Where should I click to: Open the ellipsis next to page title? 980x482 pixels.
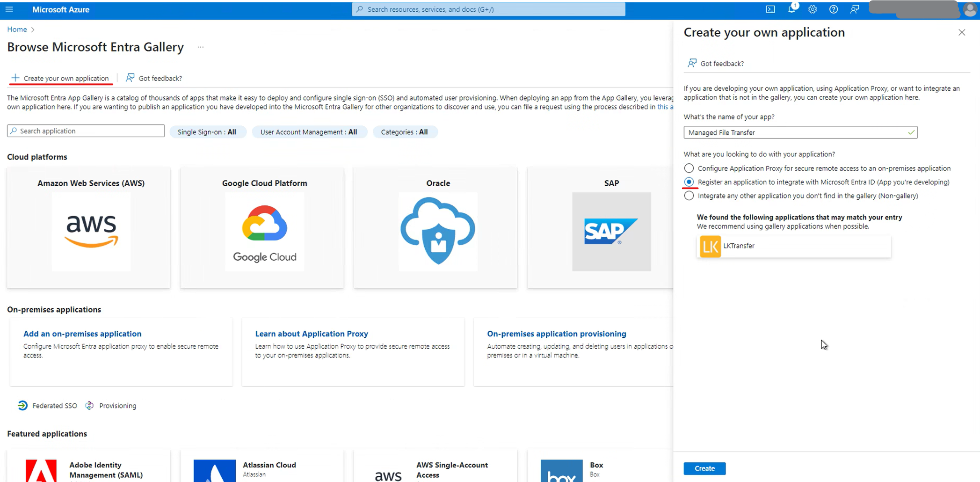click(x=201, y=47)
